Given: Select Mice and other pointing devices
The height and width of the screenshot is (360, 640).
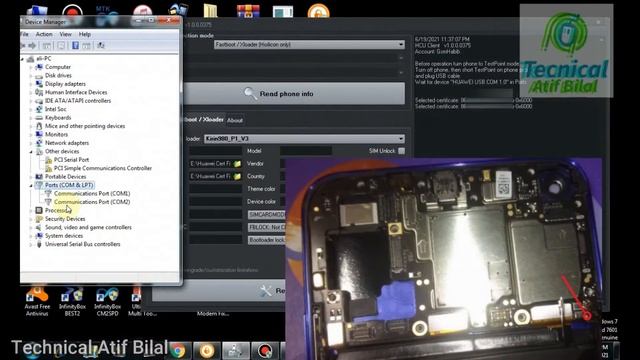Looking at the screenshot, I should click(x=85, y=126).
